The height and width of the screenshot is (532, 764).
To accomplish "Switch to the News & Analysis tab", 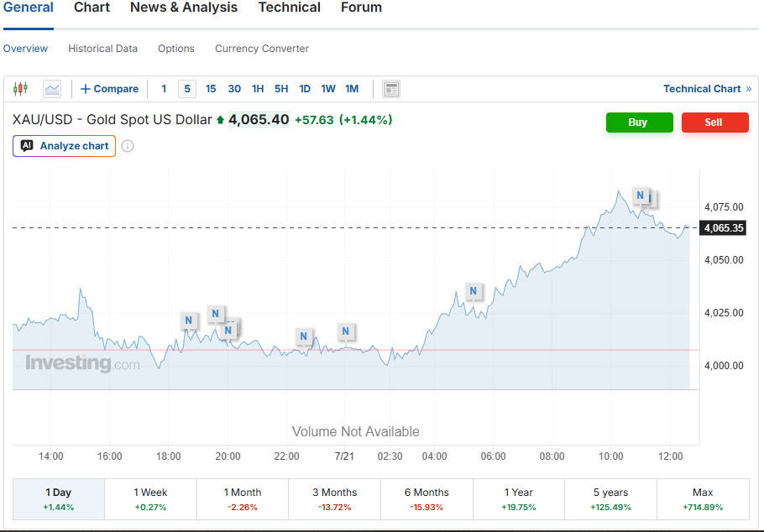I will click(x=184, y=8).
